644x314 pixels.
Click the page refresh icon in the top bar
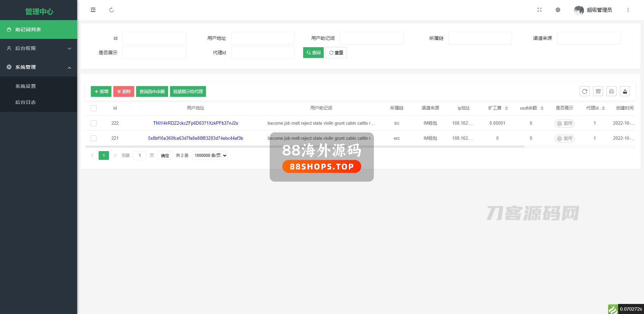pos(111,10)
